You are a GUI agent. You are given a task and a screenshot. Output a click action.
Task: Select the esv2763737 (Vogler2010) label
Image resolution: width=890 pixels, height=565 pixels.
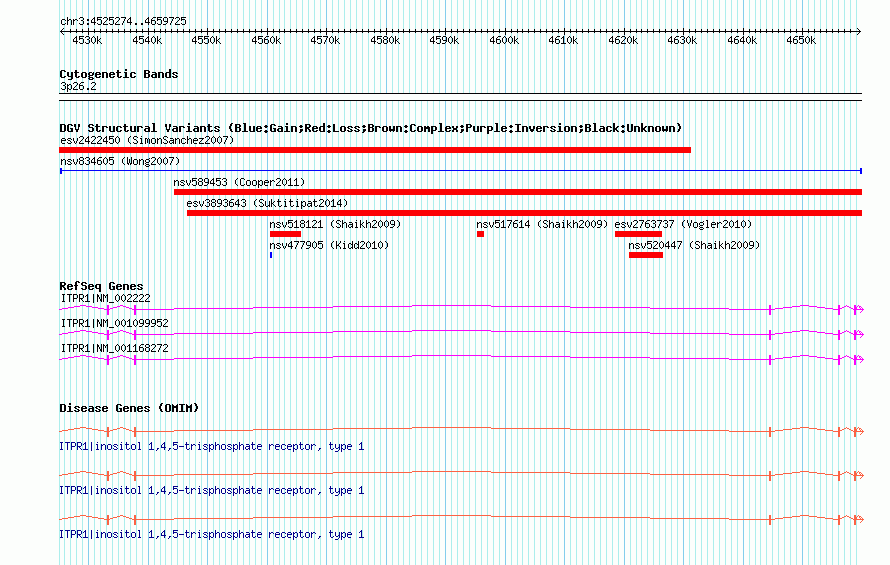tap(683, 224)
